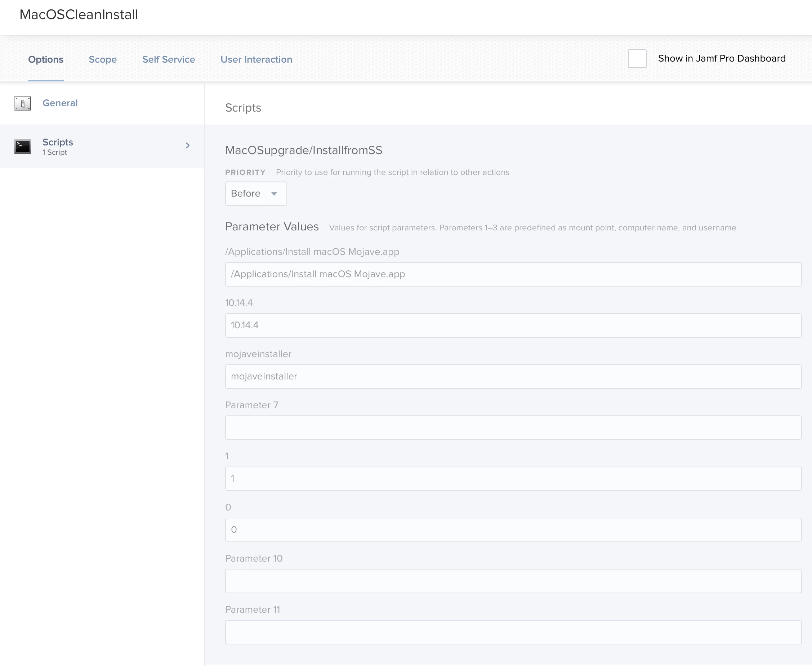The image size is (812, 666).
Task: Click the PRIORITY label
Action: click(245, 173)
